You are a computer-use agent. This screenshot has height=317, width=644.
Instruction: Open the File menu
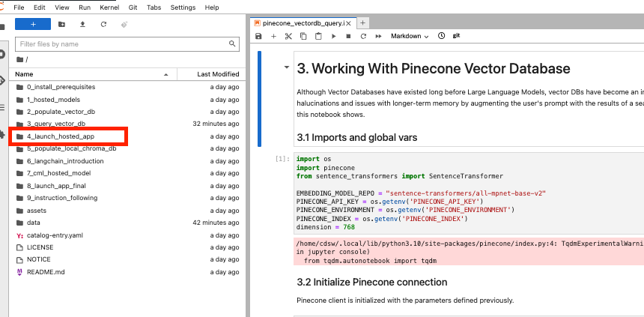[x=19, y=7]
